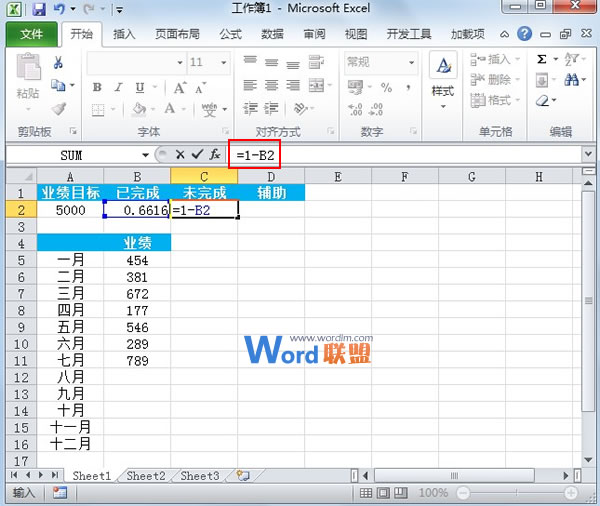Viewport: 600px width, 506px height.
Task: Cancel the formula entry with X icon
Action: [180, 155]
